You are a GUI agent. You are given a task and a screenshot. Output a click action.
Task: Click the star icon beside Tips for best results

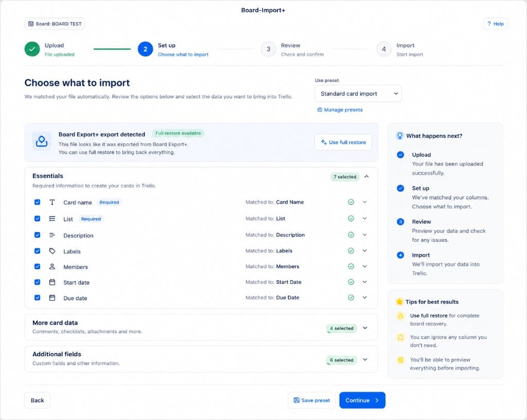399,302
